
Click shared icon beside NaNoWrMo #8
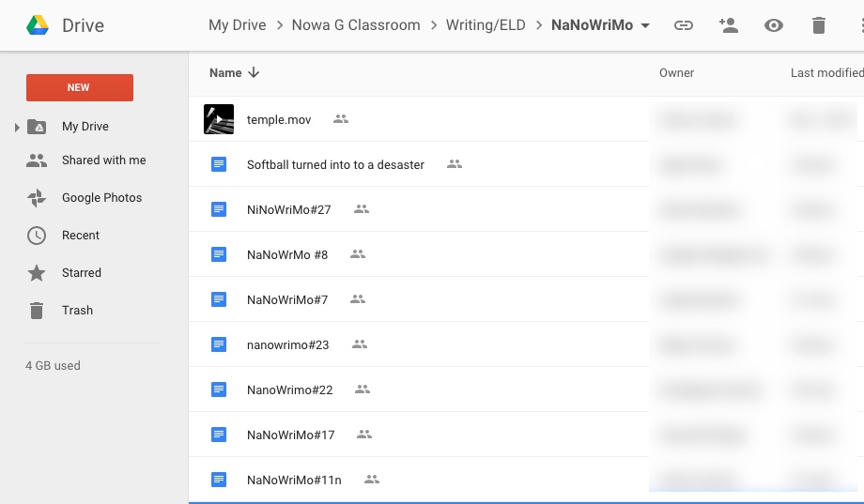(358, 254)
